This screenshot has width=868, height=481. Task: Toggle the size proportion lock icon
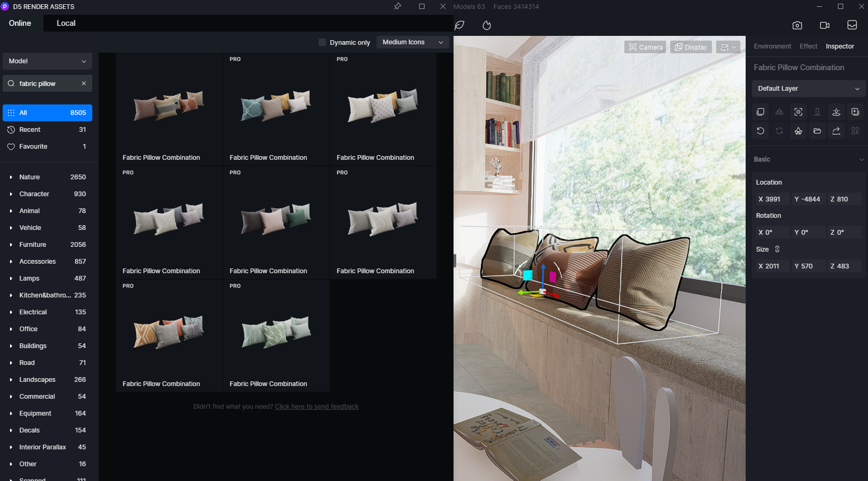pos(777,249)
